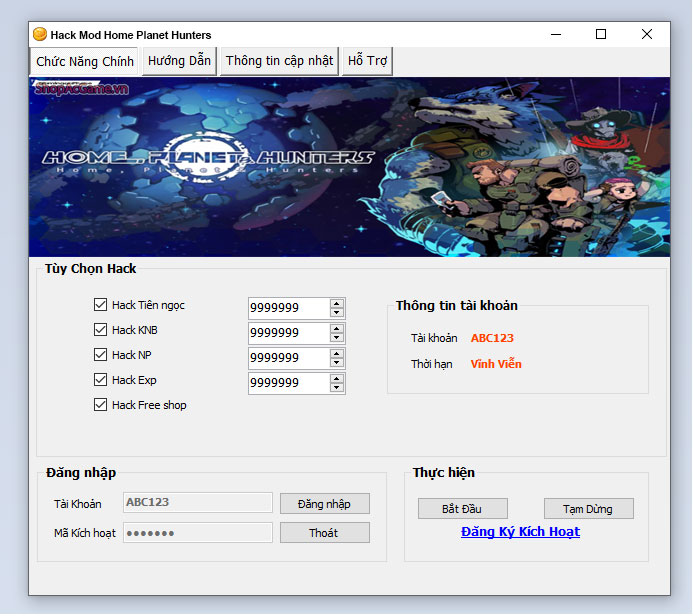The width and height of the screenshot is (693, 616).
Task: Increase the Hack NP value with up arrow
Action: [337, 354]
